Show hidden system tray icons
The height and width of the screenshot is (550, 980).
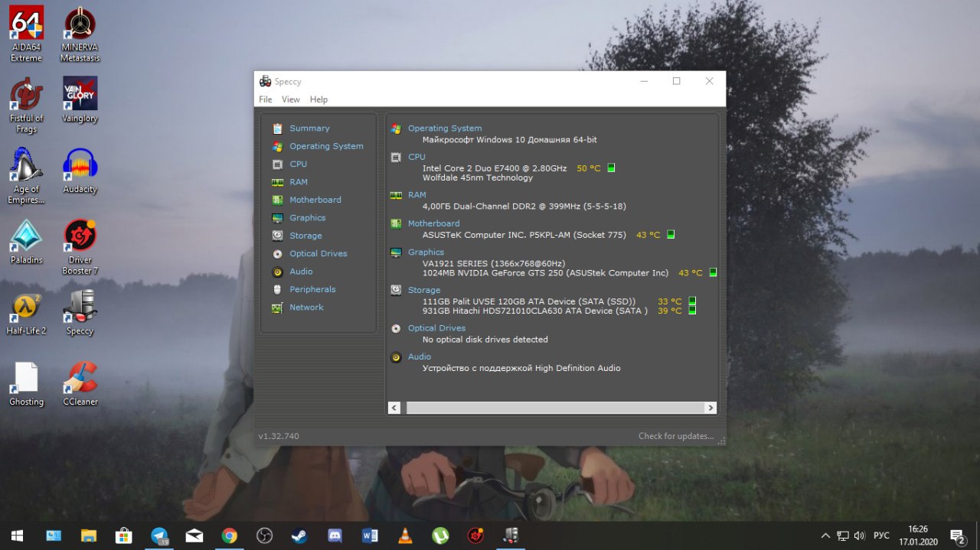tap(825, 535)
